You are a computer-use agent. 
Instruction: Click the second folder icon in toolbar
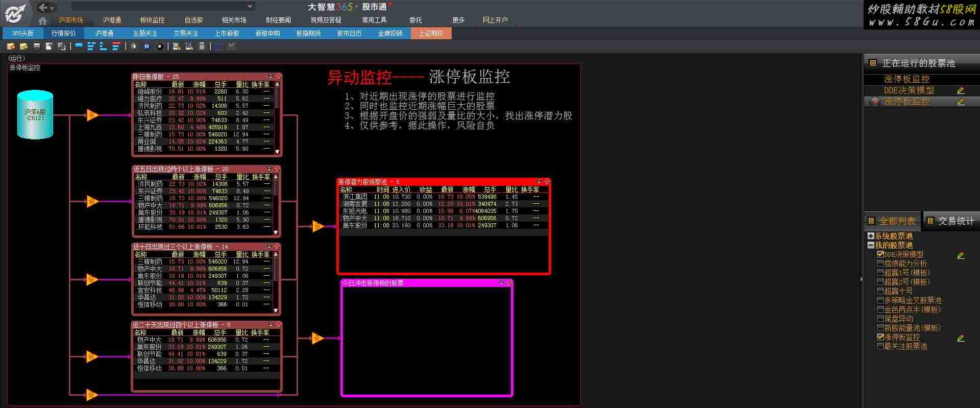coord(23,46)
